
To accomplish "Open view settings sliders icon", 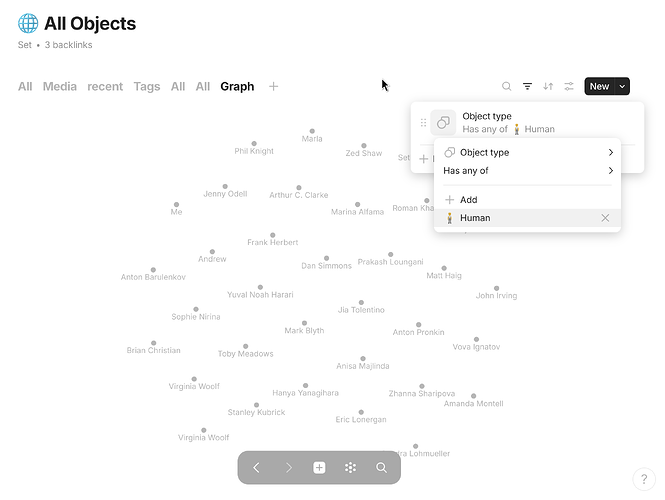I will 569,87.
